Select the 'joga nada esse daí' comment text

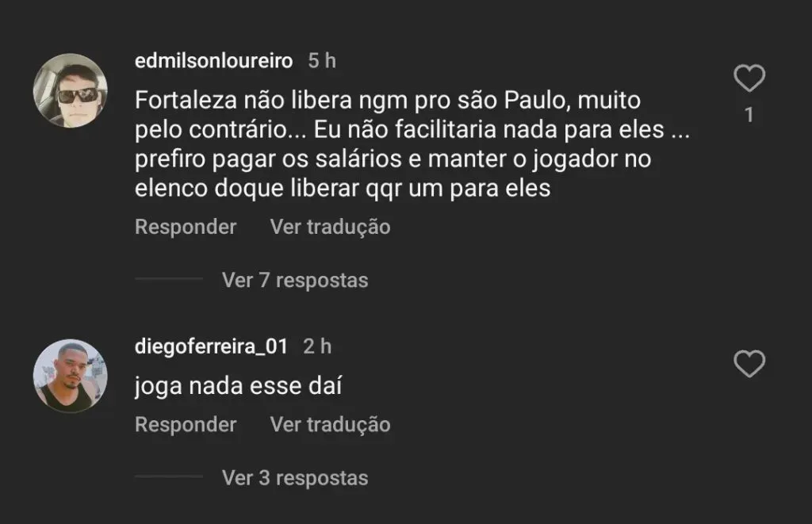point(238,386)
